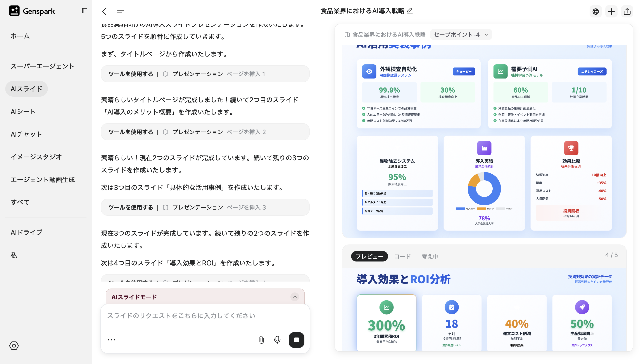Expand ページを挿入 1 tool call
642x364 pixels.
205,74
